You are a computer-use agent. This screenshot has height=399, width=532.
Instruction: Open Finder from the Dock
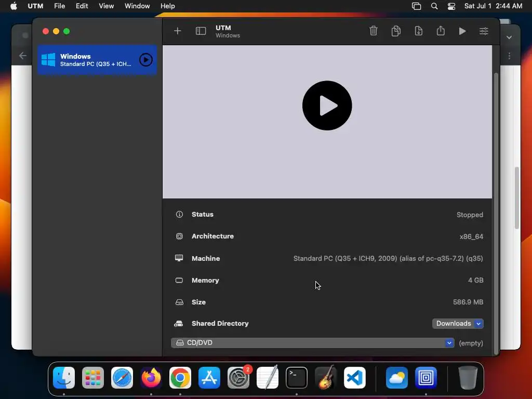[x=64, y=378]
